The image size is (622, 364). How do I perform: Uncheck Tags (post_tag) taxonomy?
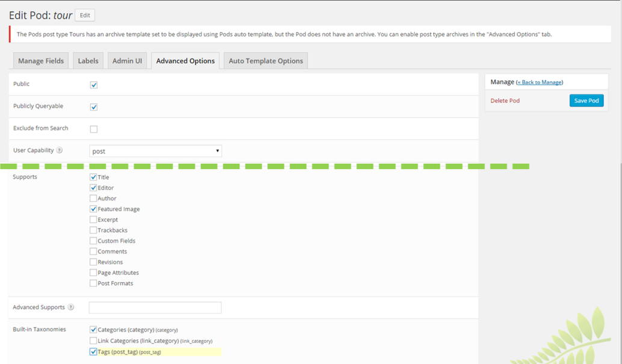[93, 352]
